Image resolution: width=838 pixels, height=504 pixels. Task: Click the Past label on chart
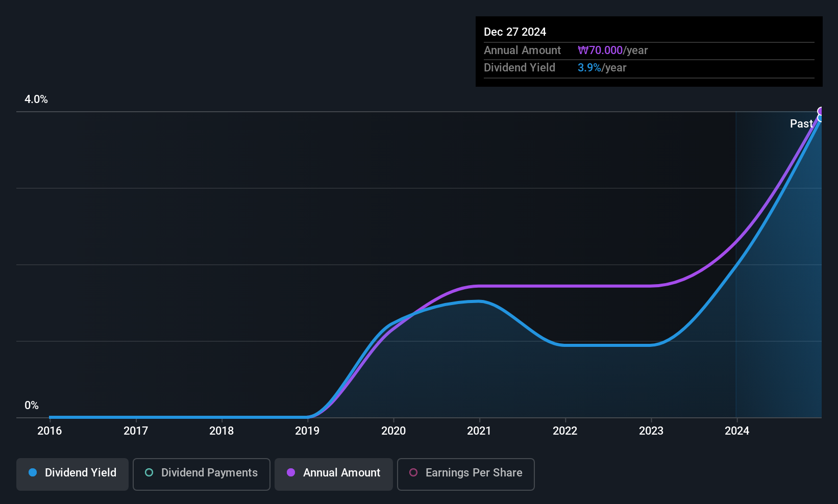point(801,123)
